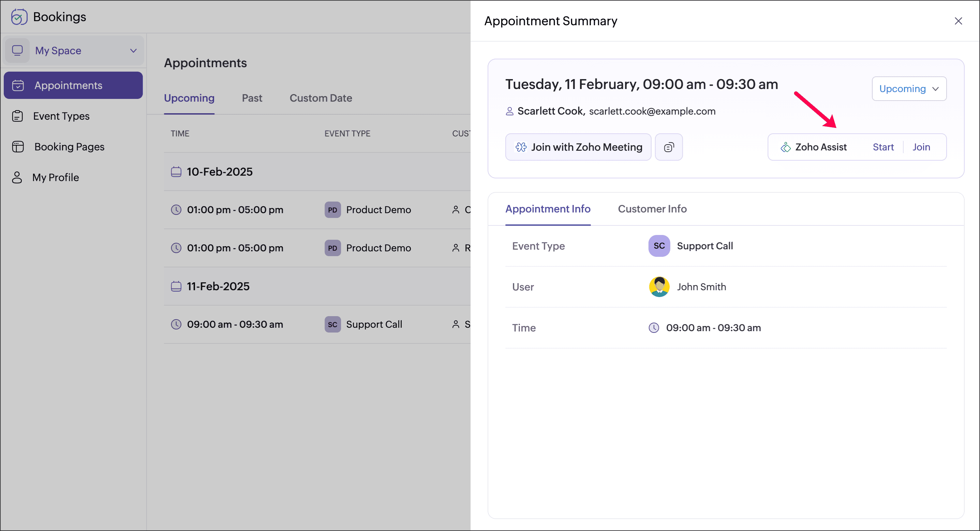The height and width of the screenshot is (531, 980).
Task: Click Start for Zoho Assist session
Action: click(882, 147)
